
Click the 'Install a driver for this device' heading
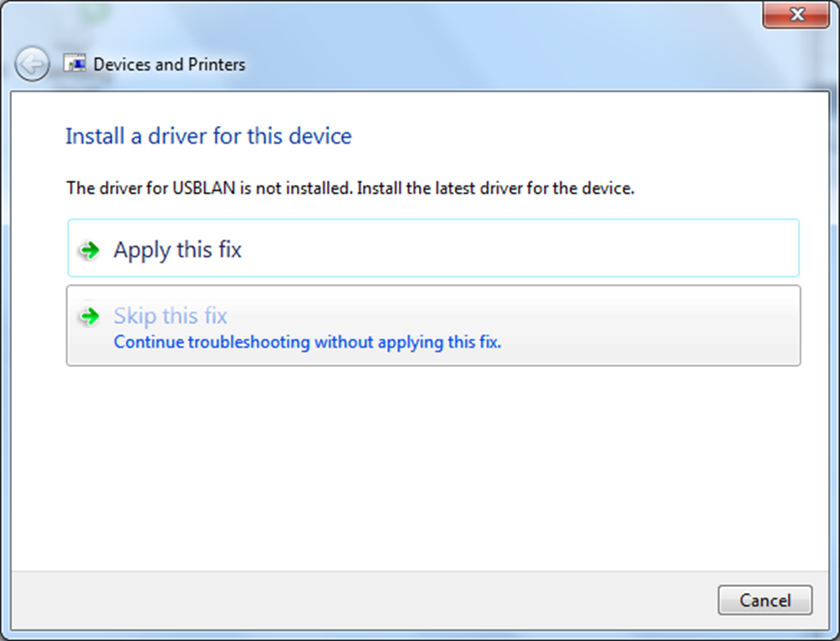coord(209,136)
